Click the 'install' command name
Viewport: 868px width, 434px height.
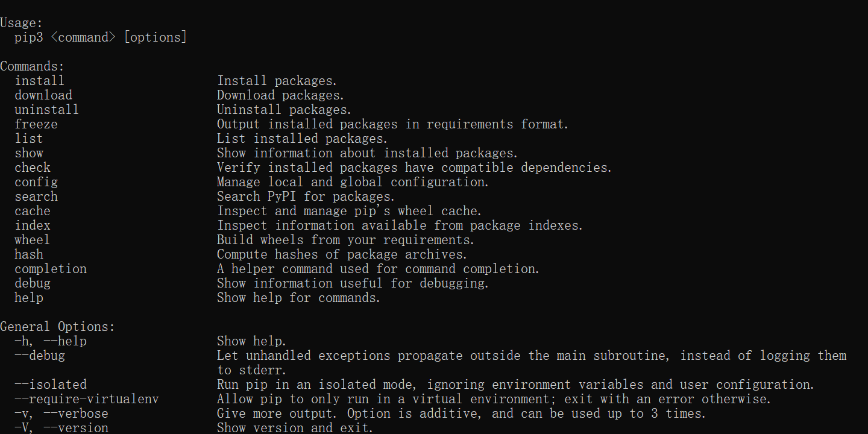coord(39,81)
